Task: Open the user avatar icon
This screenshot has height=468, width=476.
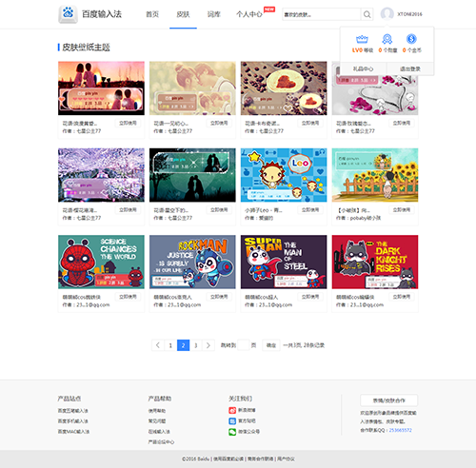Action: (x=387, y=13)
